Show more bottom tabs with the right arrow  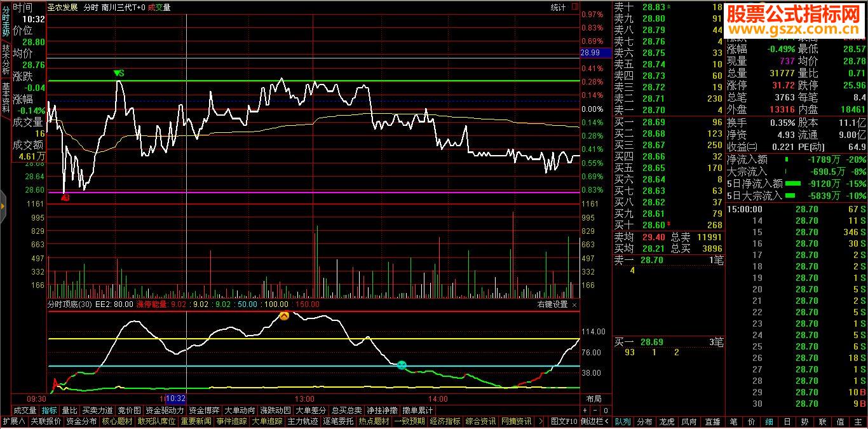tap(541, 421)
